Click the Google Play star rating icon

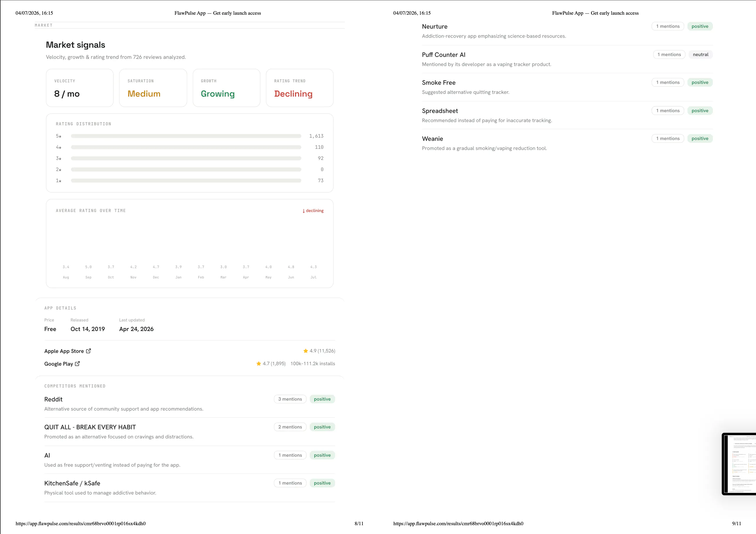(x=259, y=363)
